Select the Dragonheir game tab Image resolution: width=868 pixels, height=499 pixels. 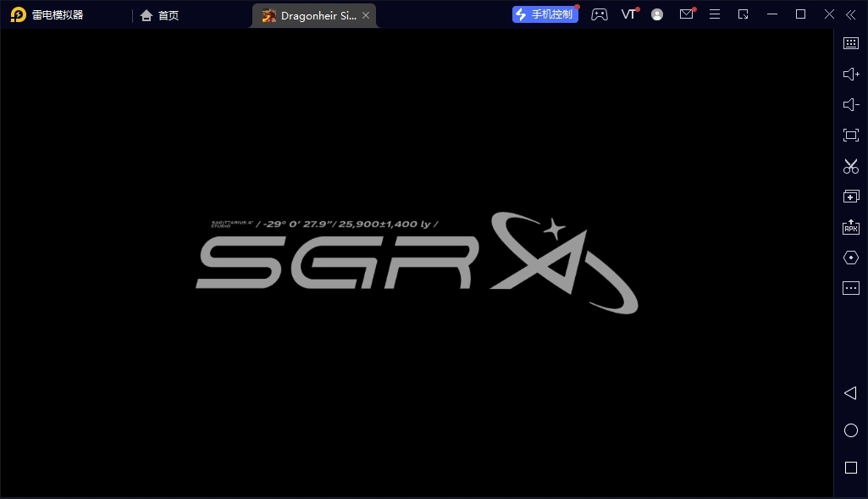[x=310, y=15]
